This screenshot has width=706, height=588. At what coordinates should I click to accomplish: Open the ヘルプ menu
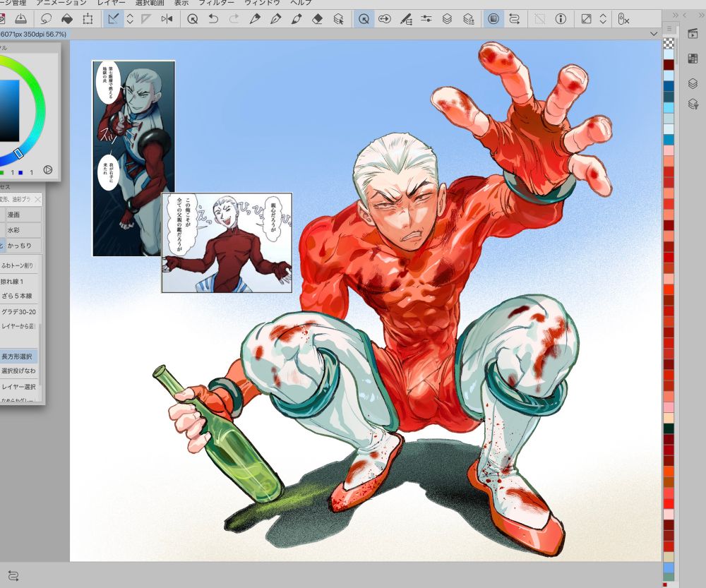[301, 3]
